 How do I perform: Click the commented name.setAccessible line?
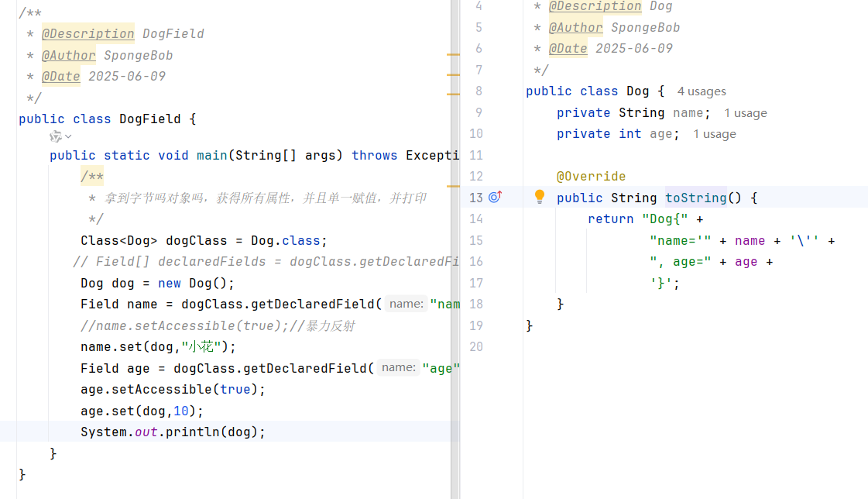[x=218, y=325]
